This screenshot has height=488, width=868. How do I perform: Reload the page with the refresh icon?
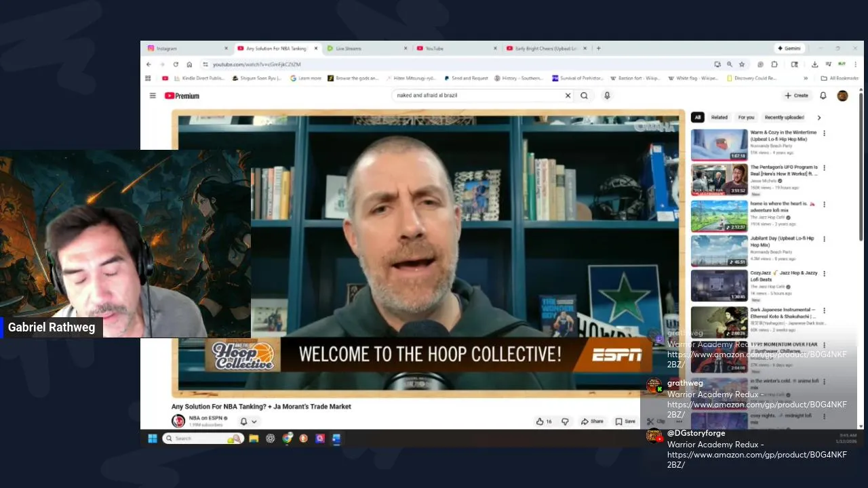click(x=176, y=64)
